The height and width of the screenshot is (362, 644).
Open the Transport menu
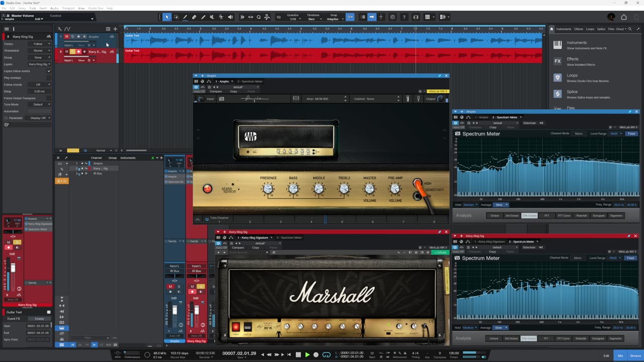point(68,9)
